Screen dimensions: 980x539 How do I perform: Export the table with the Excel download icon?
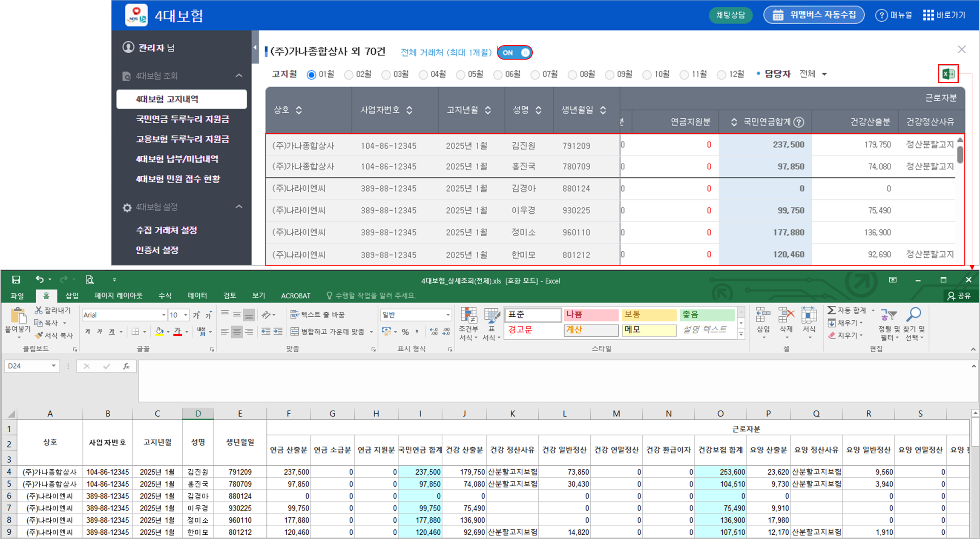coord(948,74)
